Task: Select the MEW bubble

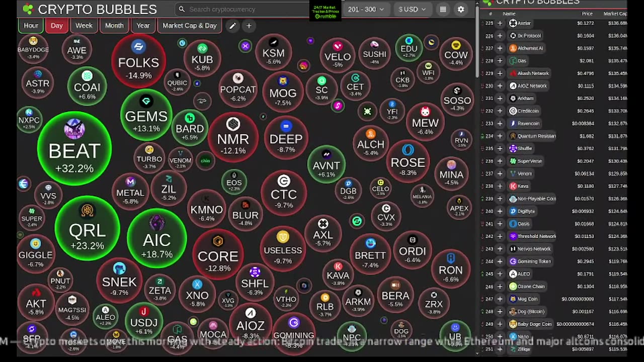Action: tap(425, 122)
